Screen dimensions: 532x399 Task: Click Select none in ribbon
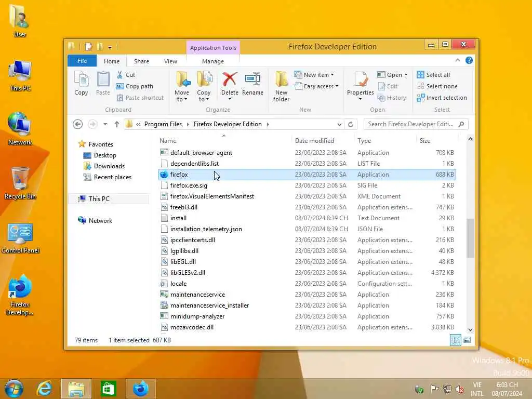(x=437, y=86)
